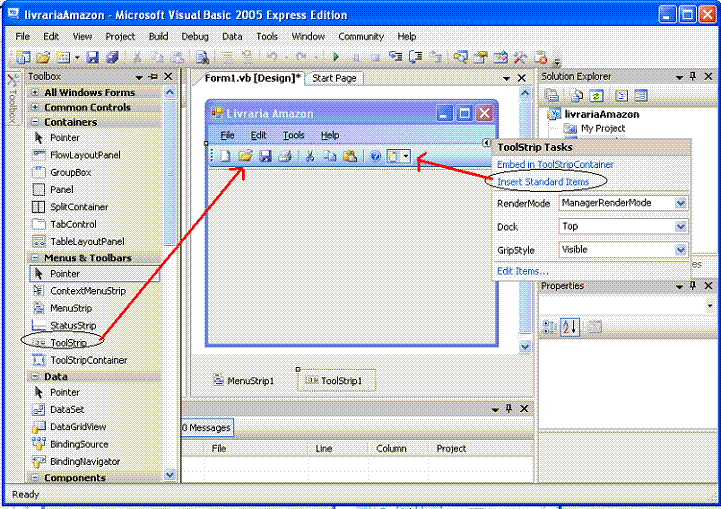Screen dimensions: 721x509
Task: Expand the All Windows Forms toolbox group
Action: (35, 93)
